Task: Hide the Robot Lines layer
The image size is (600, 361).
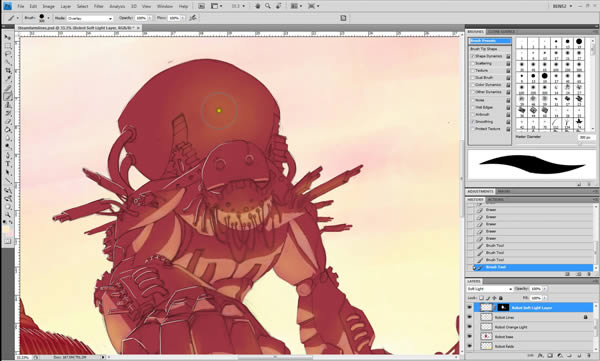Action: click(470, 317)
